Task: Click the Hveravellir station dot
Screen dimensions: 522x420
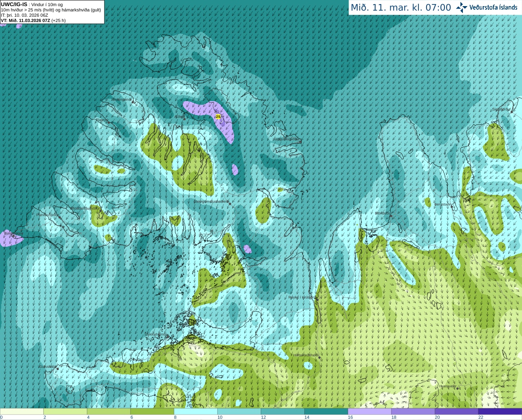Action: point(458,389)
